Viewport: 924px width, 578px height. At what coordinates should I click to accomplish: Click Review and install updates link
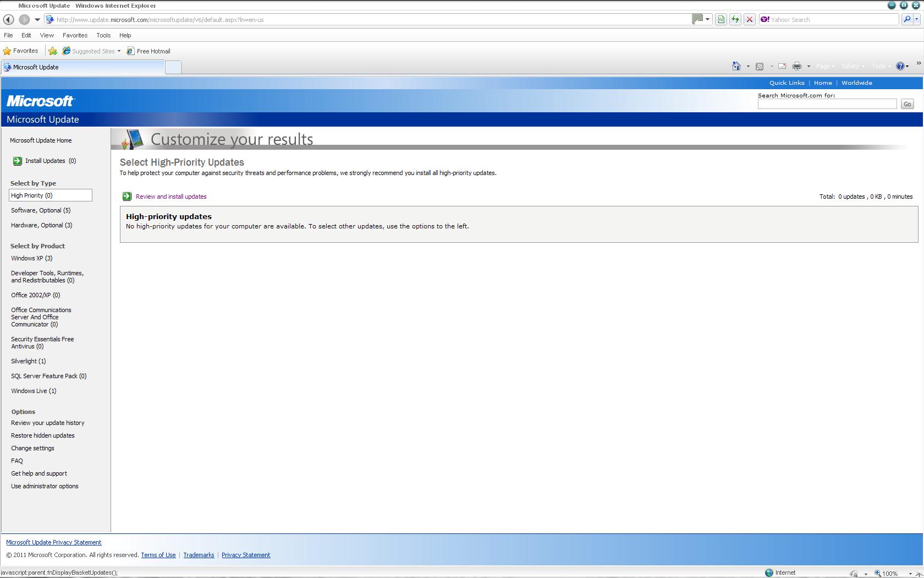pyautogui.click(x=171, y=197)
